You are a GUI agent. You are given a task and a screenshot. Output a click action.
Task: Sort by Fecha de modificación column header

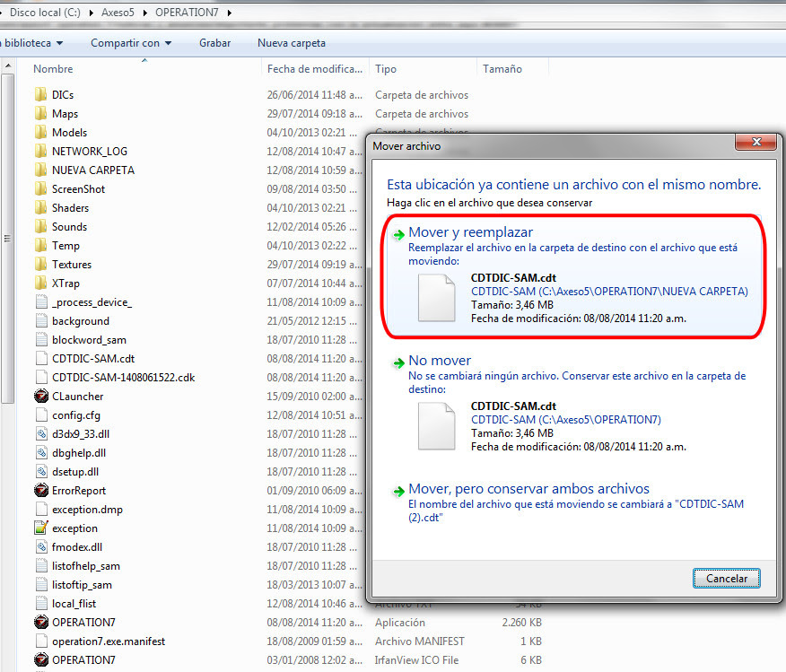pos(315,69)
